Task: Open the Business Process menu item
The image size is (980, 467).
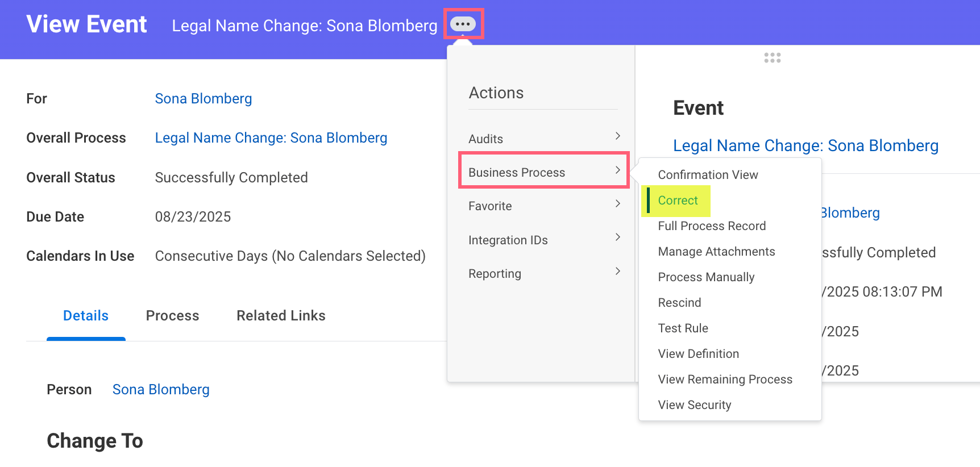Action: pos(517,173)
